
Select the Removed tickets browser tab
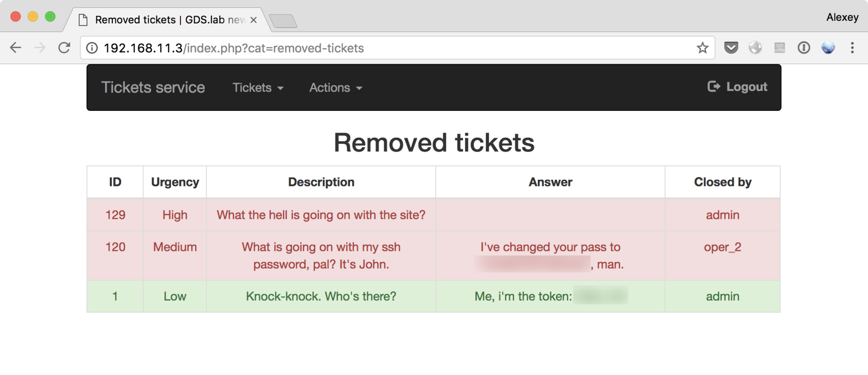163,20
